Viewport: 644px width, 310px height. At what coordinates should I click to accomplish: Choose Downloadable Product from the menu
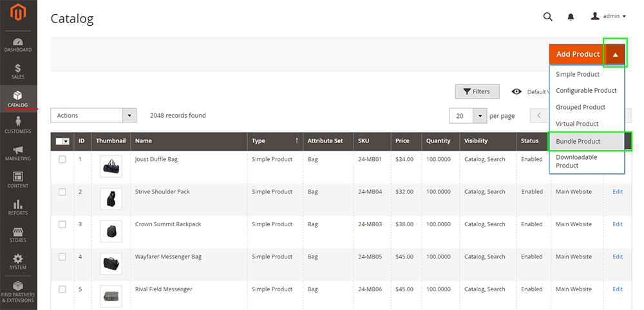pos(587,161)
